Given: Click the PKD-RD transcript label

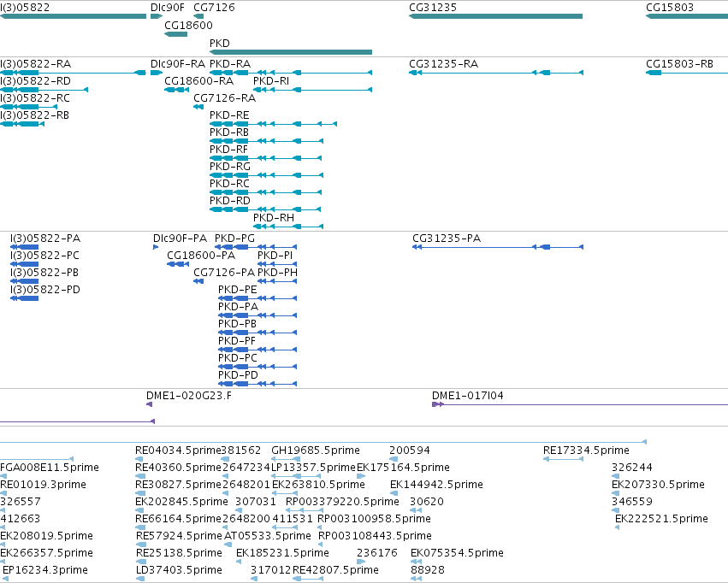Looking at the screenshot, I should 230,200.
